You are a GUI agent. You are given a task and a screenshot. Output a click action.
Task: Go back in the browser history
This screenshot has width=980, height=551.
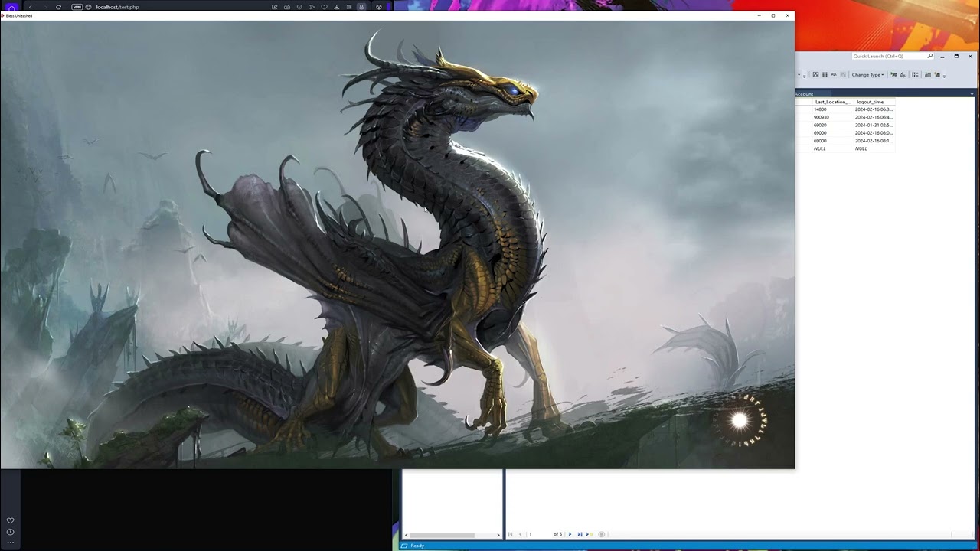[31, 7]
